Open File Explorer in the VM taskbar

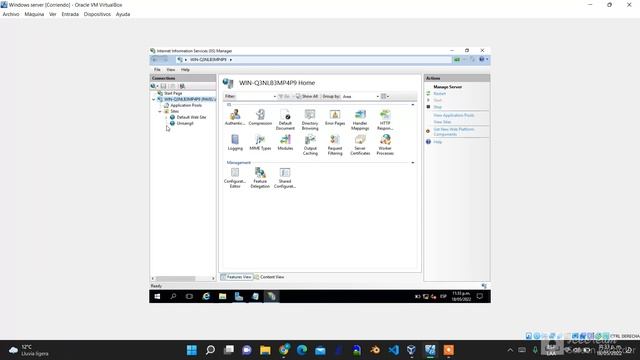coord(222,296)
